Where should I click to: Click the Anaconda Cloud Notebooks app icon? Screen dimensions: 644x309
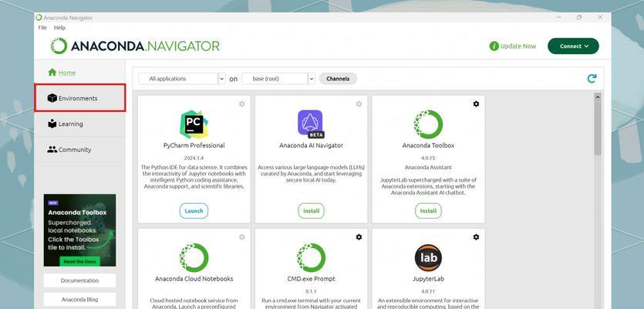[194, 257]
